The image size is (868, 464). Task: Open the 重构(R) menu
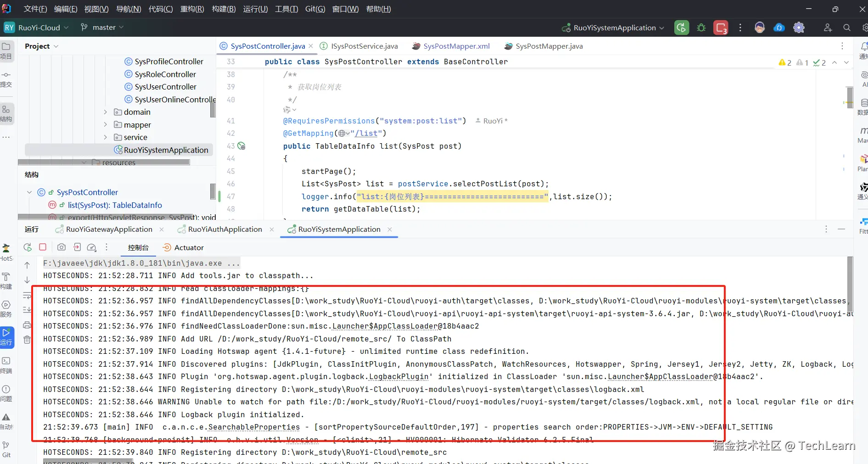pyautogui.click(x=192, y=9)
